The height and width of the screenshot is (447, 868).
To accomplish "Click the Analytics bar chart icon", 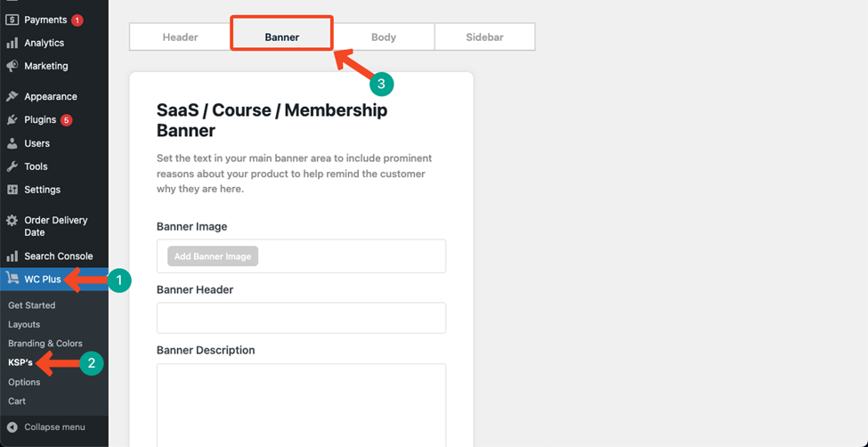I will point(12,44).
